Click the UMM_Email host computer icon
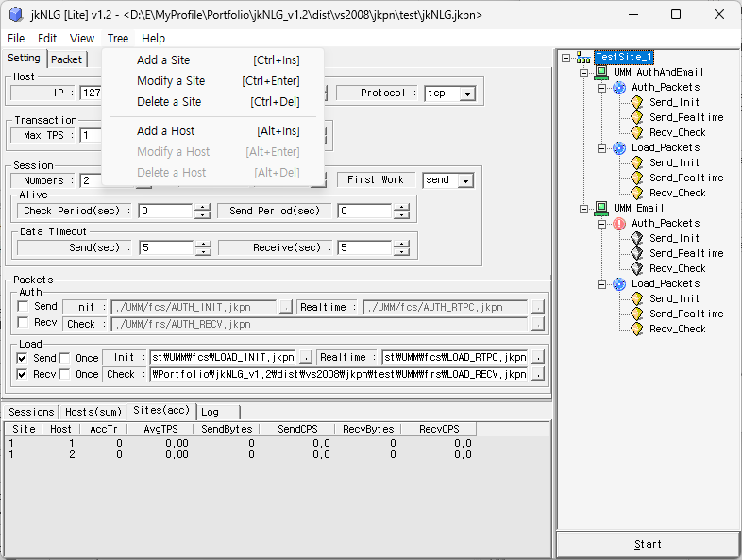Image resolution: width=742 pixels, height=560 pixels. click(601, 209)
